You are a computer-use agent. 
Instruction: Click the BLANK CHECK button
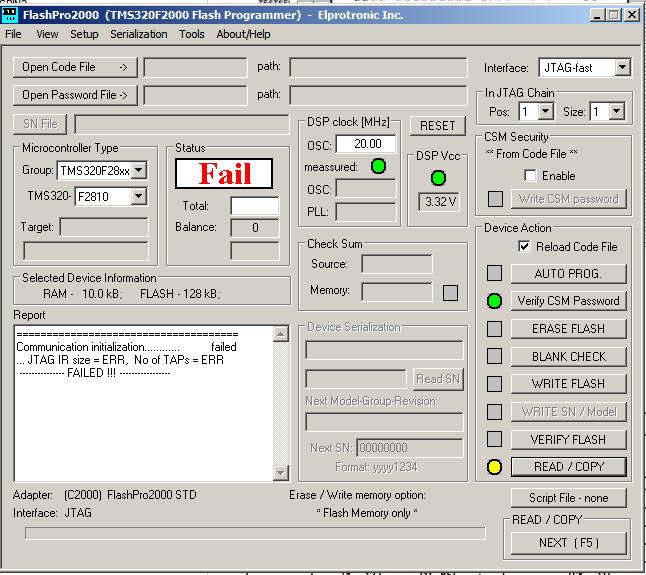569,356
